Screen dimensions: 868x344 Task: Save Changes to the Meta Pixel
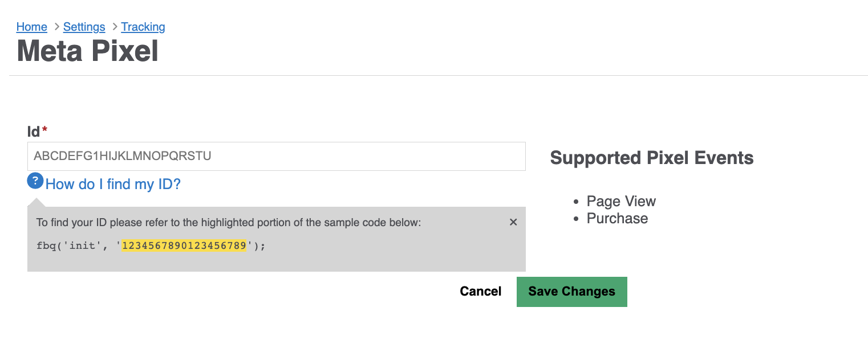572,292
